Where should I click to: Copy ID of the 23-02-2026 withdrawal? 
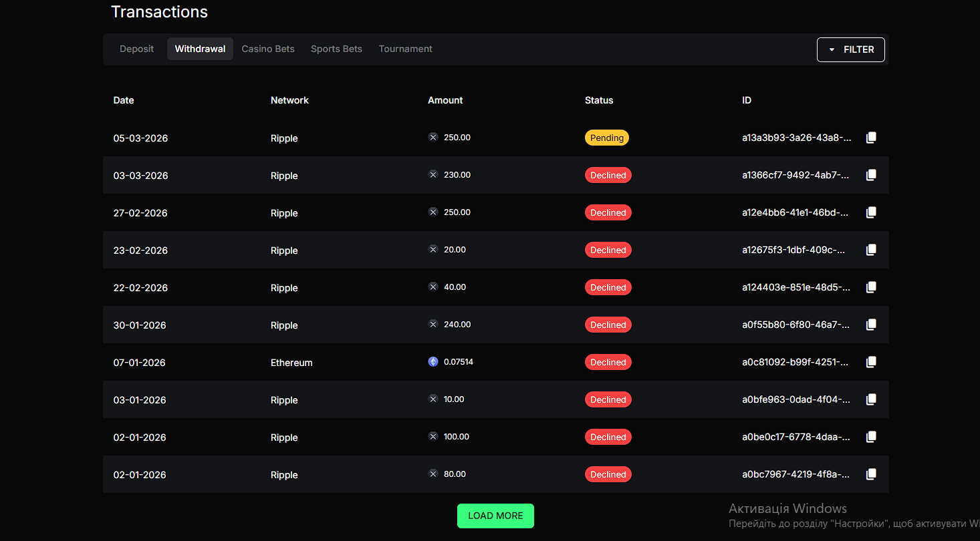click(870, 250)
